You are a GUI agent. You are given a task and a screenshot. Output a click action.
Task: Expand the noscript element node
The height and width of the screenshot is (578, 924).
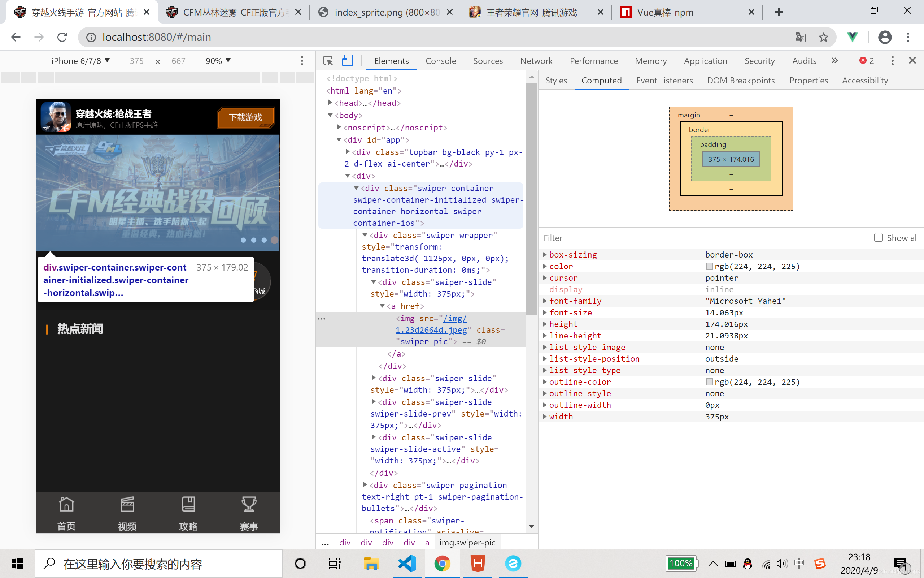[339, 127]
